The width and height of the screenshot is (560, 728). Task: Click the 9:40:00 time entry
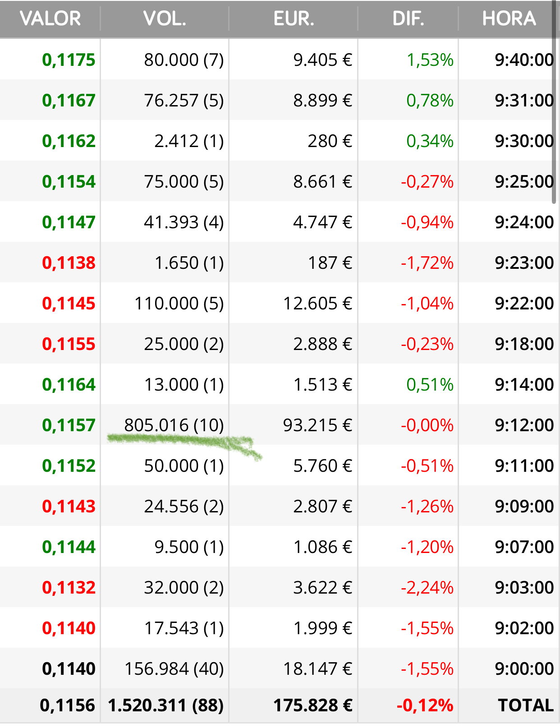pyautogui.click(x=524, y=60)
